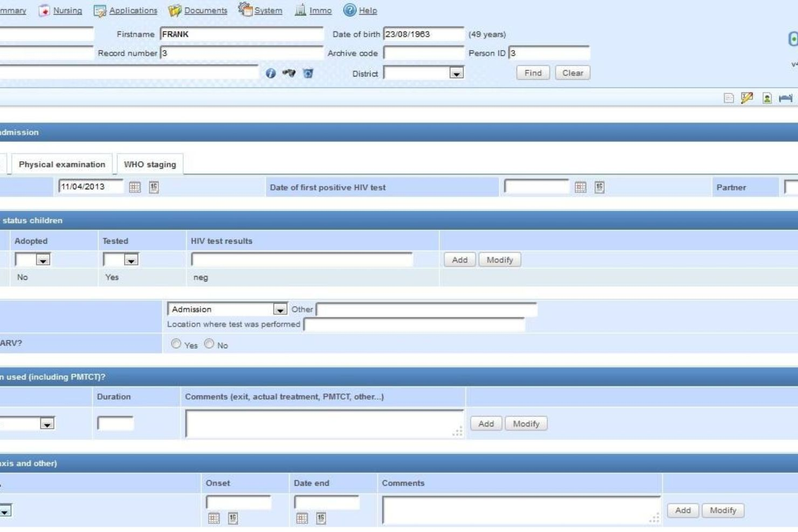The height and width of the screenshot is (532, 798).
Task: Click the binoculars search icon
Action: (x=289, y=73)
